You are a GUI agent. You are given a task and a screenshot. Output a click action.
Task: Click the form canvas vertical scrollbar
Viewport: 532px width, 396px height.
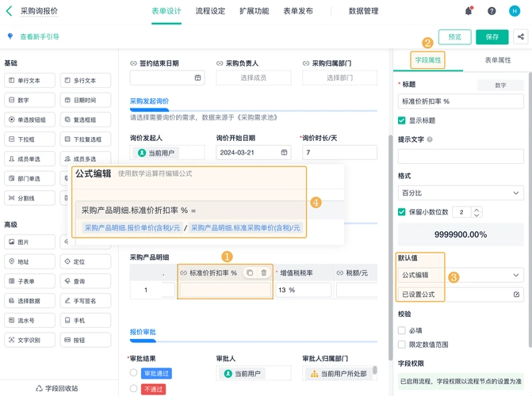[x=391, y=247]
